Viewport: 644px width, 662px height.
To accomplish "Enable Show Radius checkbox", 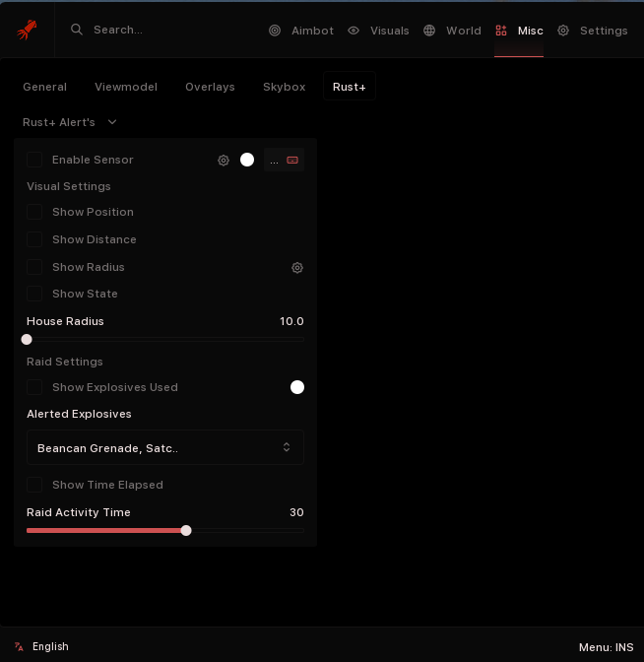I will click(34, 267).
